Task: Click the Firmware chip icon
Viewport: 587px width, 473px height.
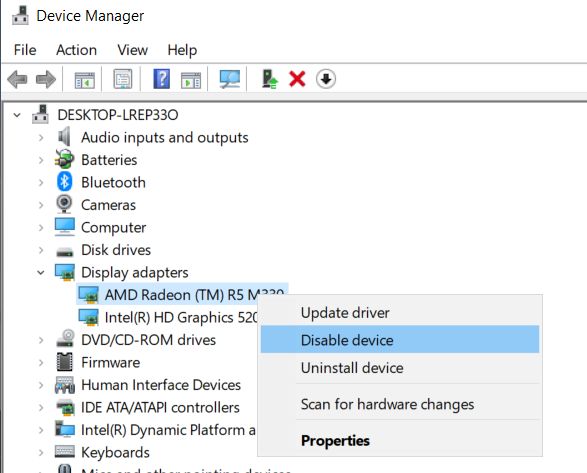Action: (x=64, y=362)
